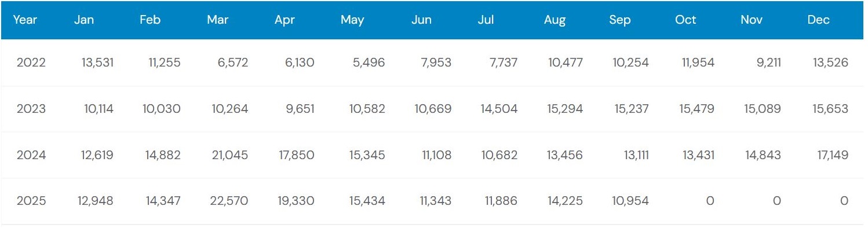Click the Year column header

(25, 20)
